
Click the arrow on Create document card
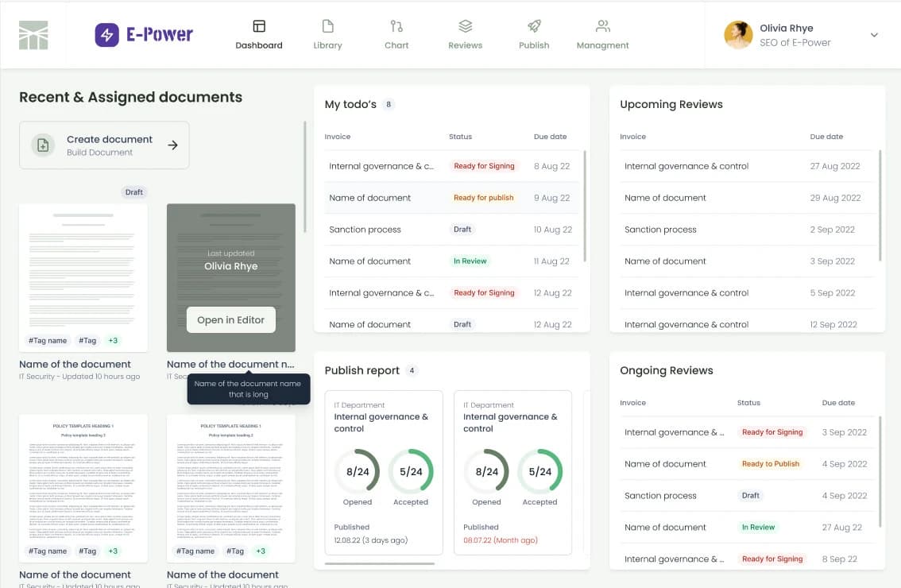[172, 145]
